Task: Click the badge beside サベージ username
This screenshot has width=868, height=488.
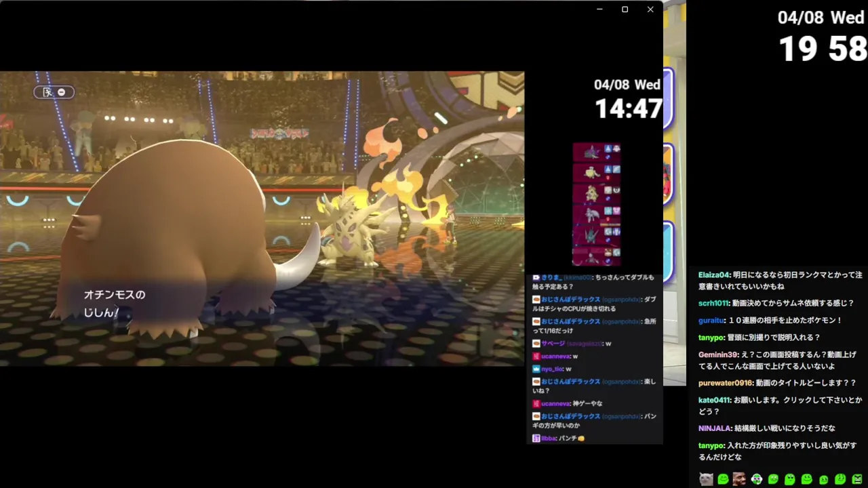Action: 536,344
